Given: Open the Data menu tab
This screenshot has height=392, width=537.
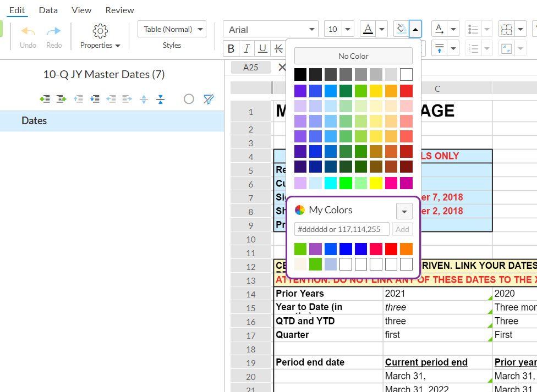Looking at the screenshot, I should (48, 10).
